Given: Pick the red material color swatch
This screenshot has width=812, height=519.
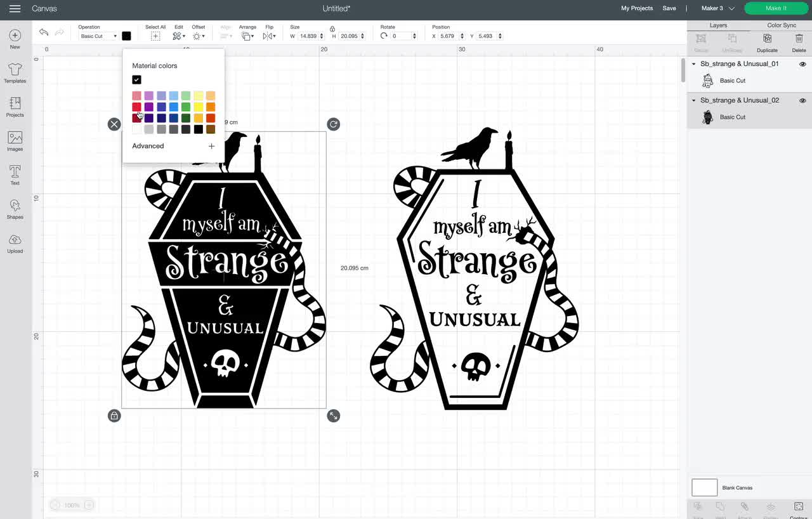Looking at the screenshot, I should (136, 107).
